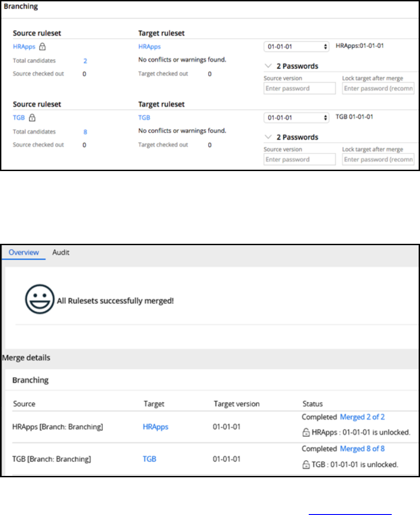Click unlock icon next to TGB : 01-01-01 status
This screenshot has height=515, width=420.
(x=306, y=464)
